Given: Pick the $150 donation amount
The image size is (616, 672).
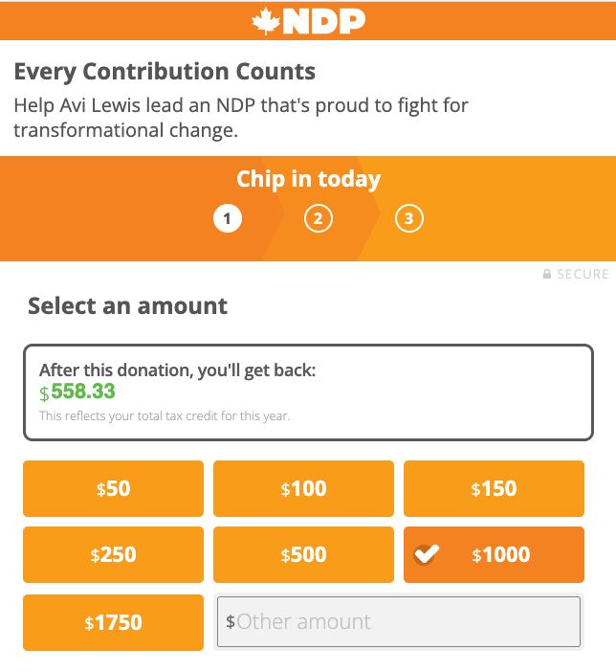Looking at the screenshot, I should coord(494,488).
